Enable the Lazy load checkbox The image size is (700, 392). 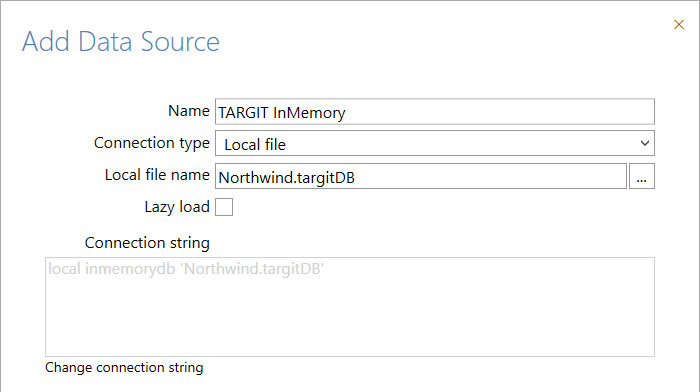[224, 207]
